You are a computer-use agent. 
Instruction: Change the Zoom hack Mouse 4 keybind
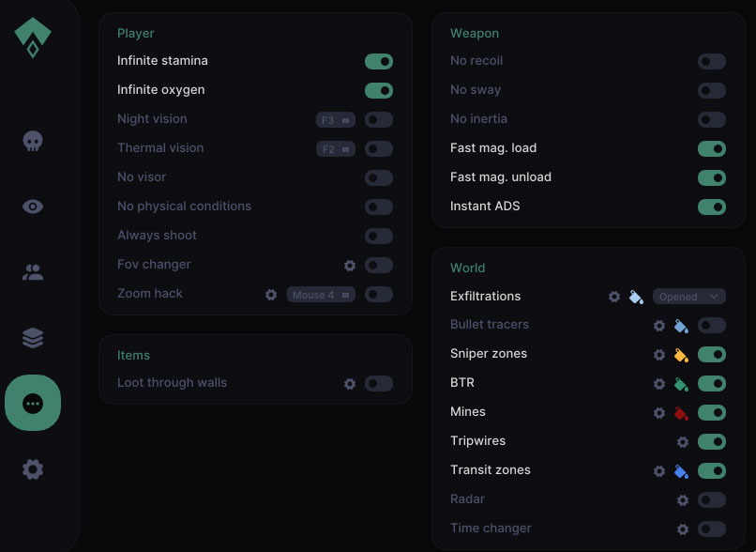[x=321, y=295]
